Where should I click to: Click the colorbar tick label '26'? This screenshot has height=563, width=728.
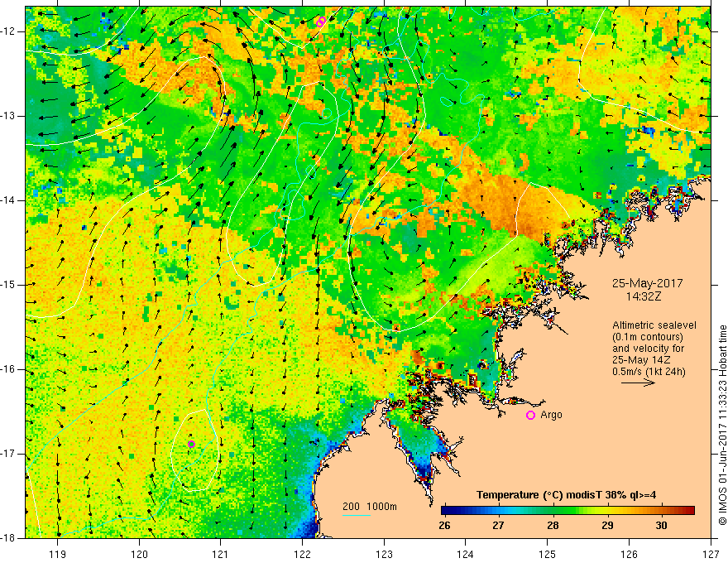(444, 526)
